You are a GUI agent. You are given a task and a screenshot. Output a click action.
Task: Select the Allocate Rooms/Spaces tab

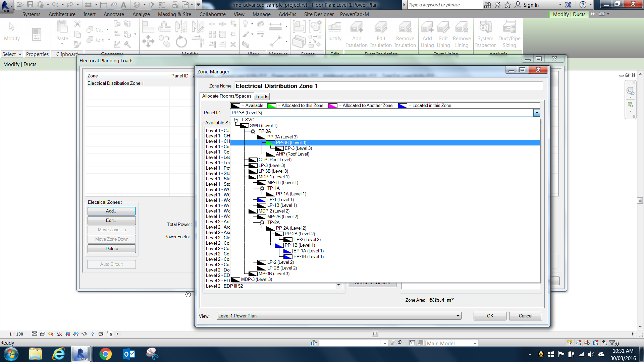click(x=227, y=96)
